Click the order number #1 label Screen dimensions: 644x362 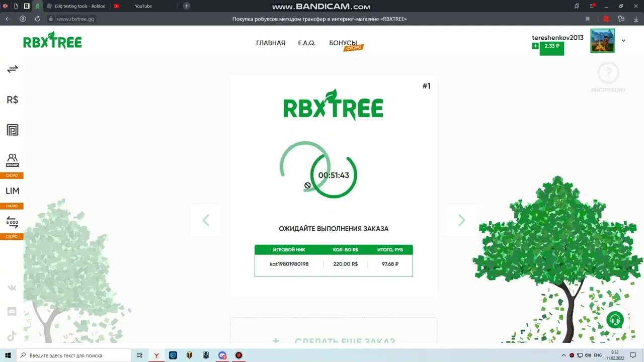click(x=427, y=86)
